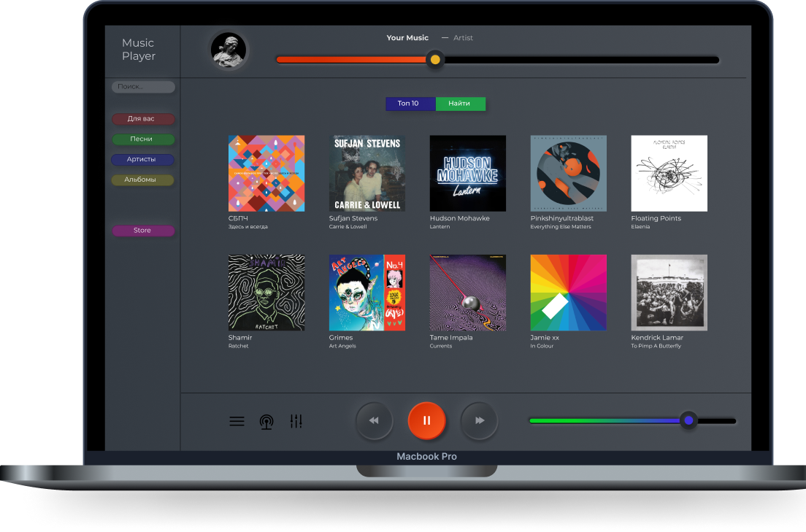Switch to the Artist tab
Viewport: 806px width, 532px height.
tap(463, 38)
